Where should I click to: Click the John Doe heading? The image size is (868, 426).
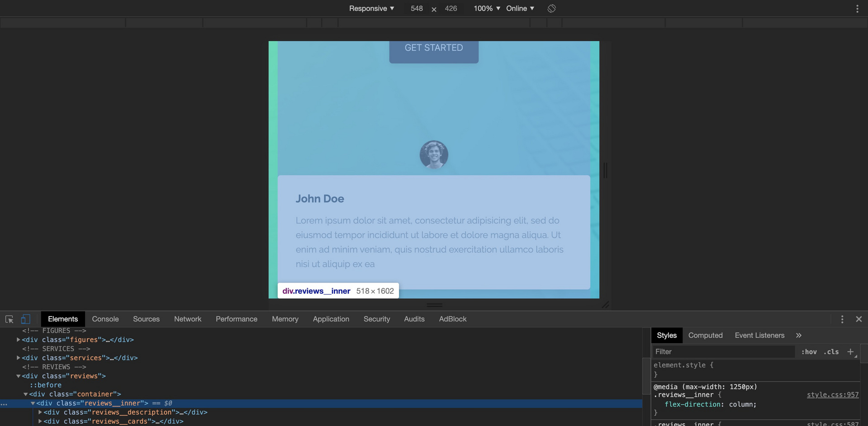pos(320,199)
